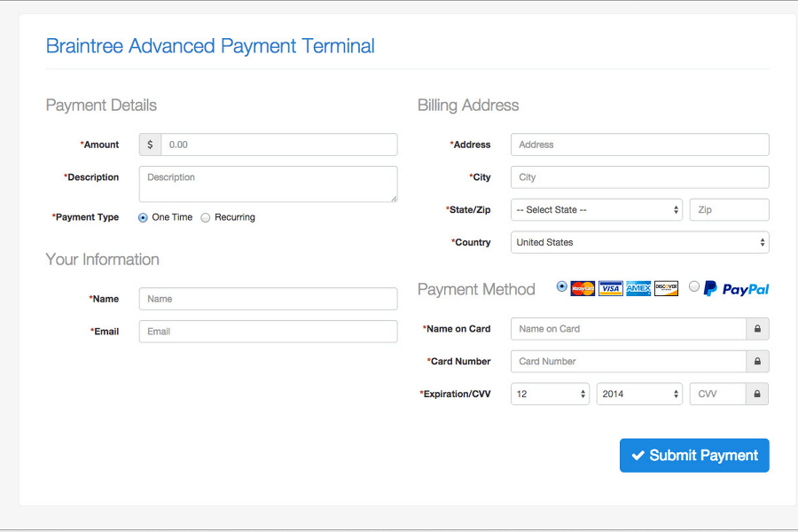
Task: Open the Country dropdown showing United States
Action: 639,242
